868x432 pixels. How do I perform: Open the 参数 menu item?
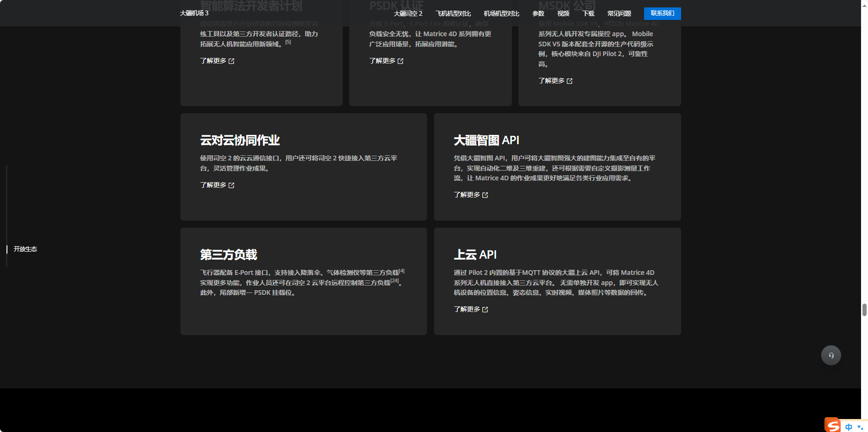538,13
